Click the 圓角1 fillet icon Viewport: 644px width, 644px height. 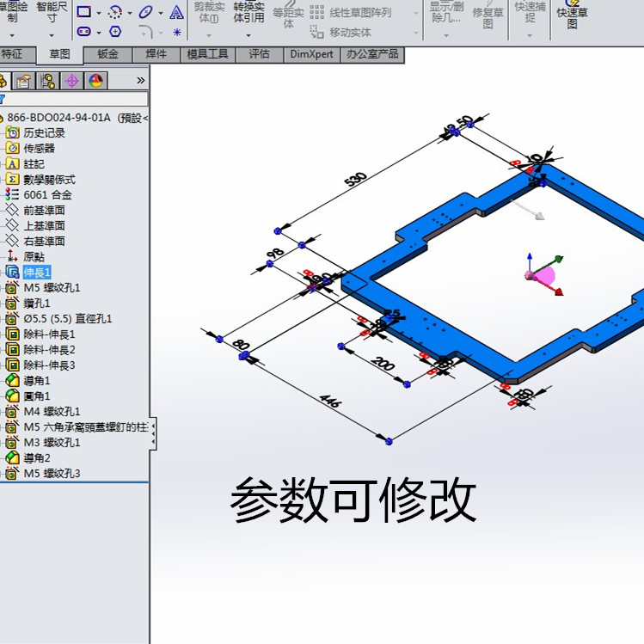pyautogui.click(x=12, y=396)
